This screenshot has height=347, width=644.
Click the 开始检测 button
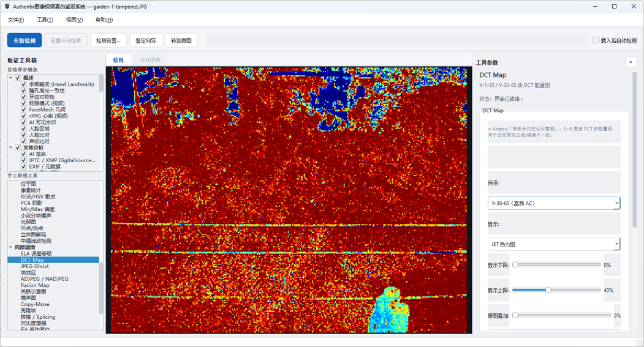(x=25, y=40)
